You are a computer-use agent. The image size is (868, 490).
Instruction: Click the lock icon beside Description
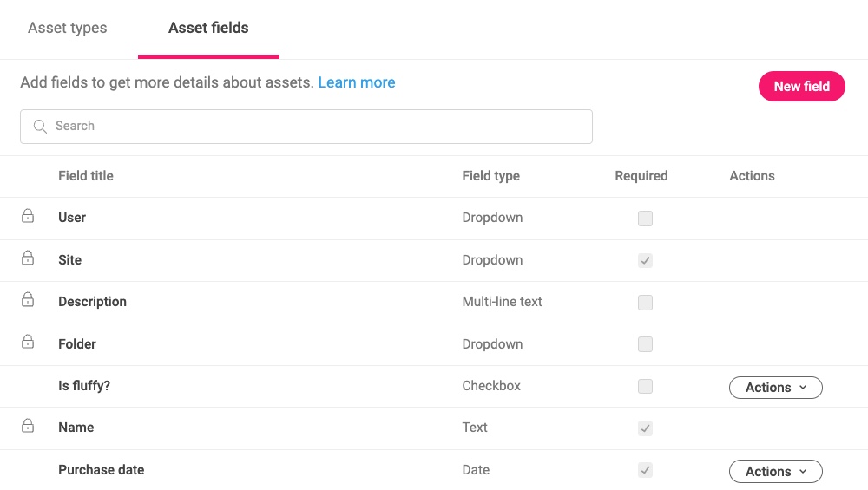28,300
